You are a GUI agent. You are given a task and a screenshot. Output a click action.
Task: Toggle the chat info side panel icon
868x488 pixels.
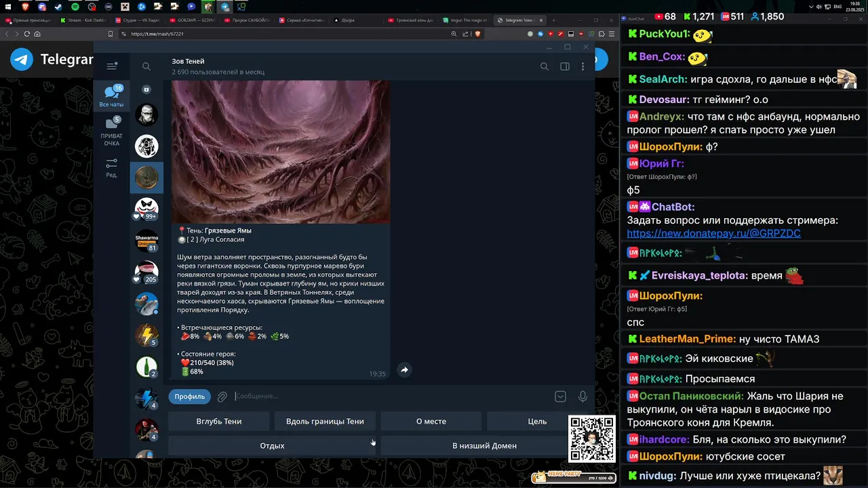tap(564, 66)
